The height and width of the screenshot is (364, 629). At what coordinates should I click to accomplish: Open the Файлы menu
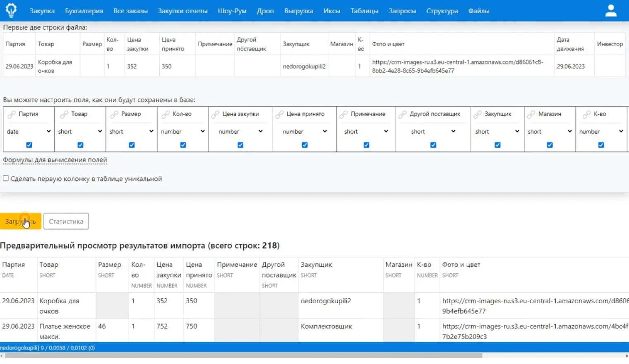[479, 11]
